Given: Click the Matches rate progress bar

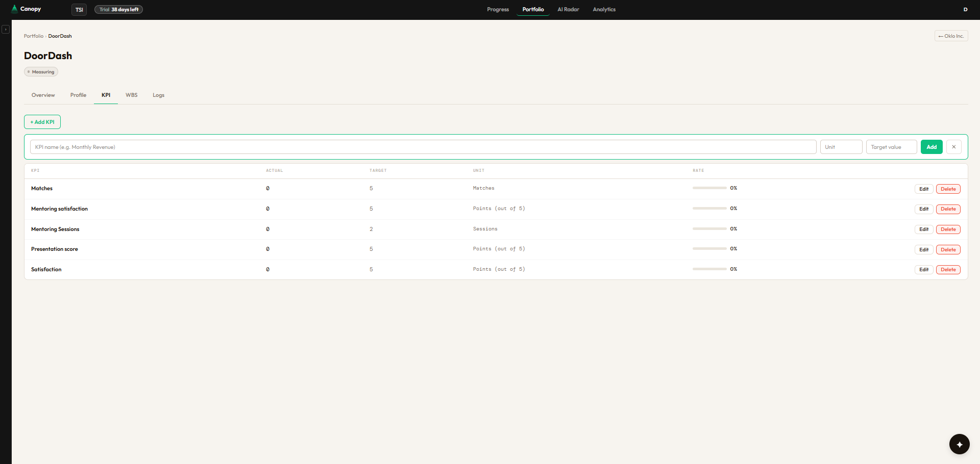Looking at the screenshot, I should pyautogui.click(x=709, y=188).
